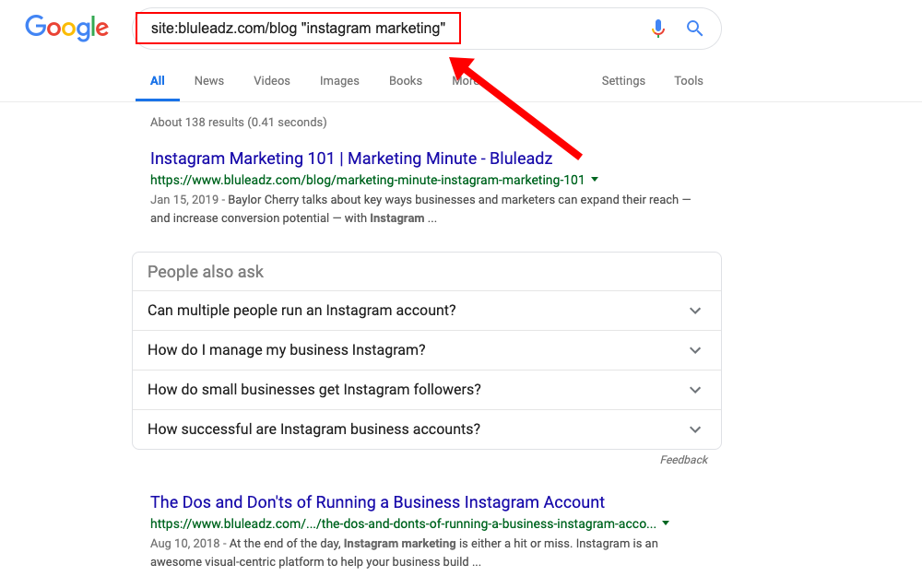Click the 'Jan 15, 2019' snippet text
The height and width of the screenshot is (588, 922).
(x=184, y=200)
